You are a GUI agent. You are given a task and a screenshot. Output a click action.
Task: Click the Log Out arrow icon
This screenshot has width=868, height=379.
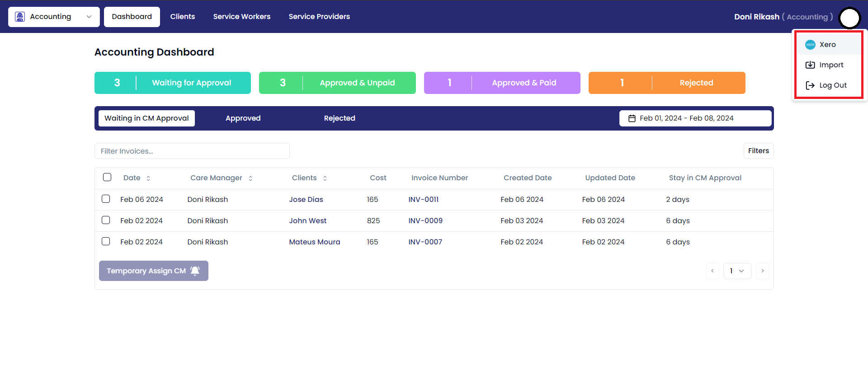[810, 85]
